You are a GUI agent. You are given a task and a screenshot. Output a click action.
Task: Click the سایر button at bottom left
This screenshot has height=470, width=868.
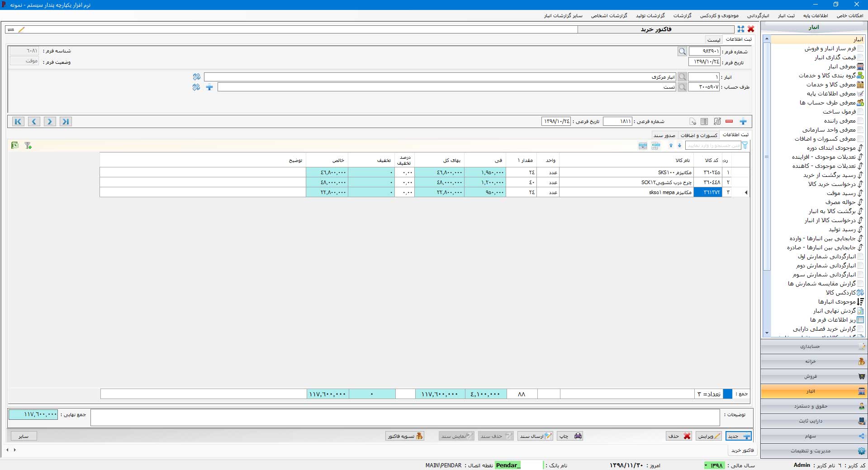24,436
